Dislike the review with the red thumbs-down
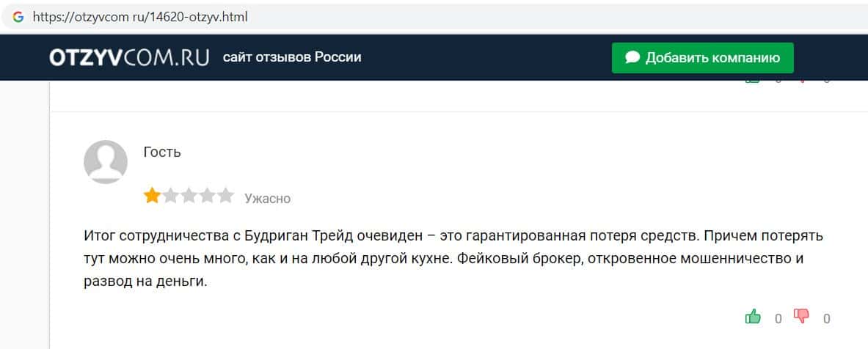868x349 pixels. coord(801,316)
